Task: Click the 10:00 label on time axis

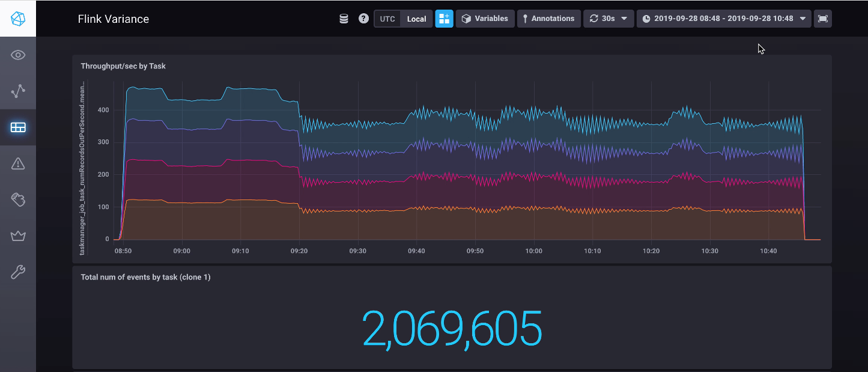Action: pos(533,251)
